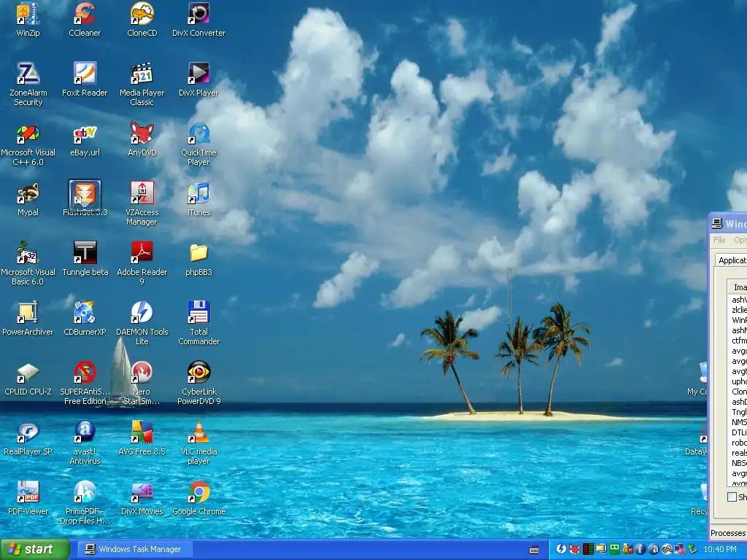Click the avast blue 'i' tray icon

point(641,549)
